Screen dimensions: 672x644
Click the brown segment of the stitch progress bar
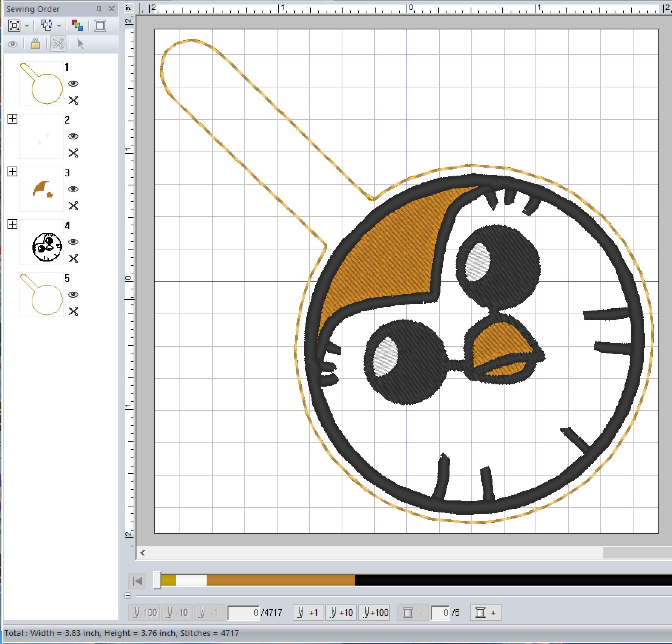(281, 580)
